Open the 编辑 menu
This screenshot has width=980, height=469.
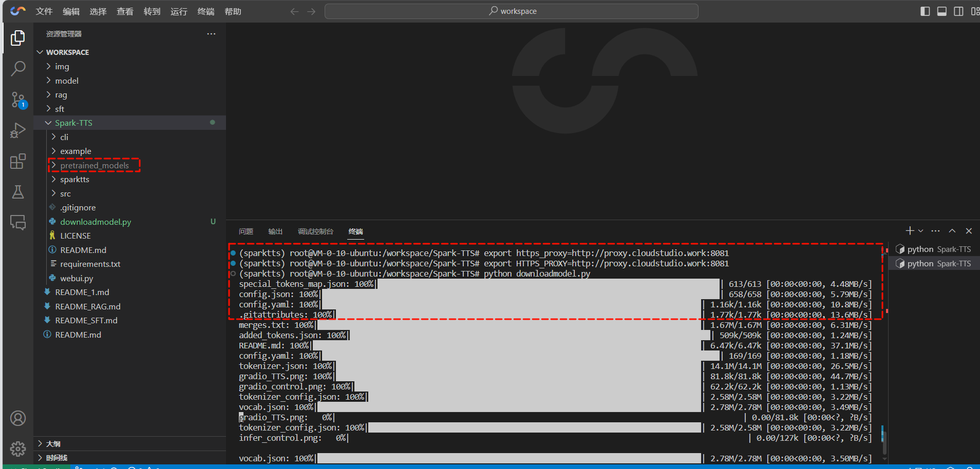tap(71, 11)
